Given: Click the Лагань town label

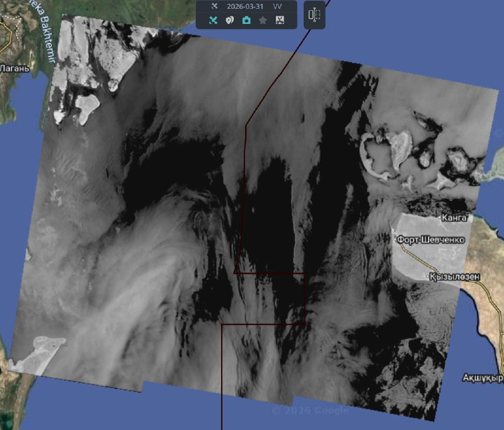Looking at the screenshot, I should pyautogui.click(x=14, y=68).
